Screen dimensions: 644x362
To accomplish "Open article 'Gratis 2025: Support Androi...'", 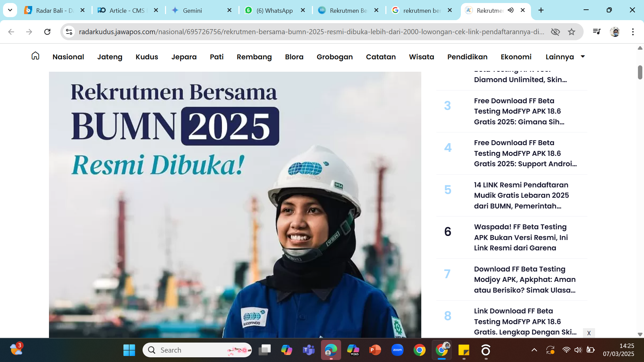I will click(525, 153).
